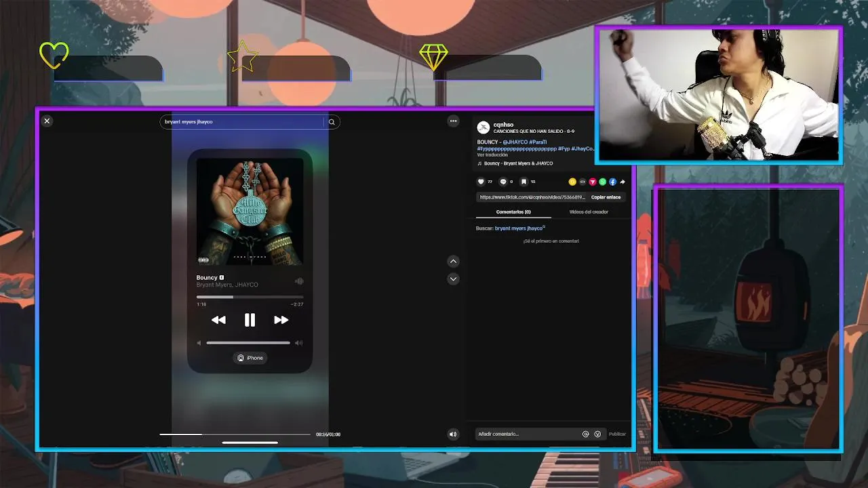Like the video with the heart icon
The height and width of the screenshot is (488, 868).
[481, 182]
